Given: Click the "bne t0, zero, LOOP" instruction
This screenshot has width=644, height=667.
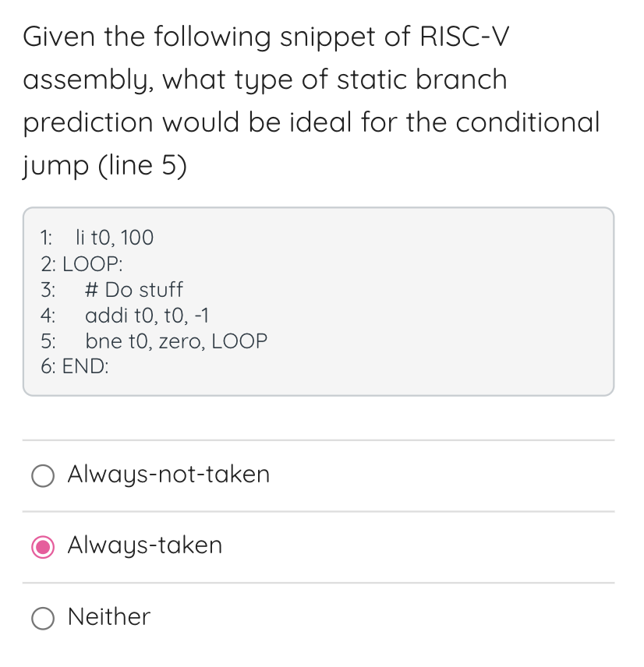Looking at the screenshot, I should 177,341.
